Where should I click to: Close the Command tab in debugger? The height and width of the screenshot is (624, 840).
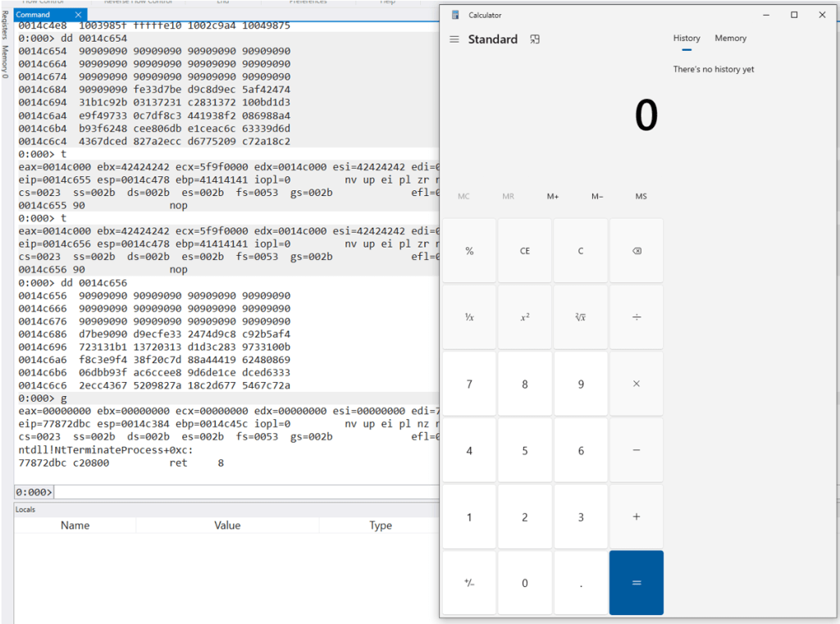point(78,15)
